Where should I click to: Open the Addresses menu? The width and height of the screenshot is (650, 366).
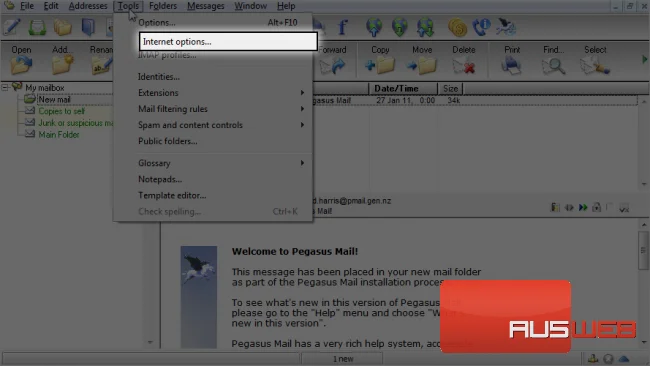[88, 6]
